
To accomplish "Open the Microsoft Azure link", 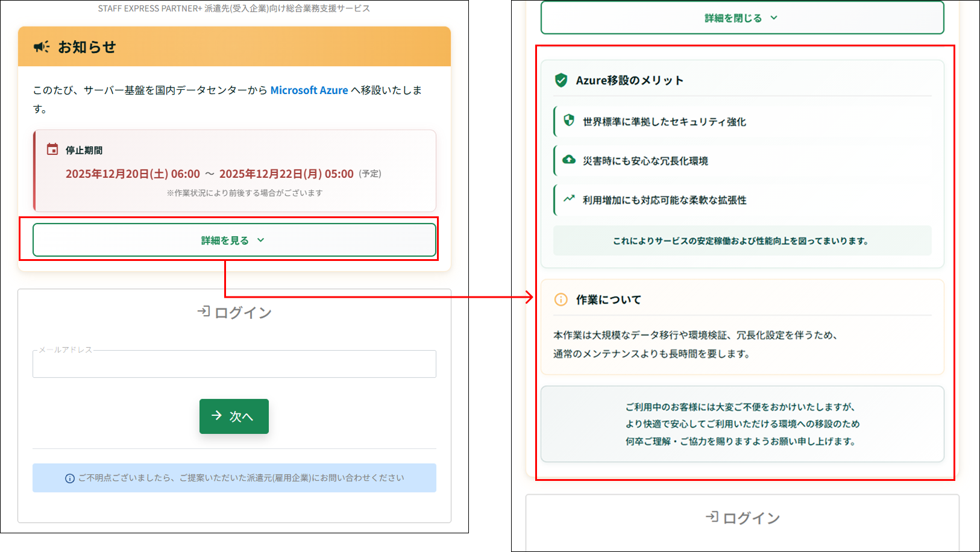I will pos(309,90).
